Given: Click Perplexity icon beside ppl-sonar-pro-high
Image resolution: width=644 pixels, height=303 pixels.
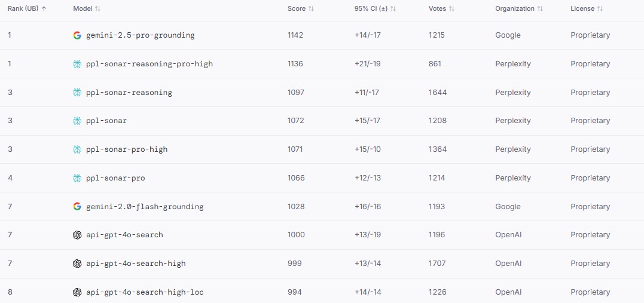Looking at the screenshot, I should click(77, 149).
